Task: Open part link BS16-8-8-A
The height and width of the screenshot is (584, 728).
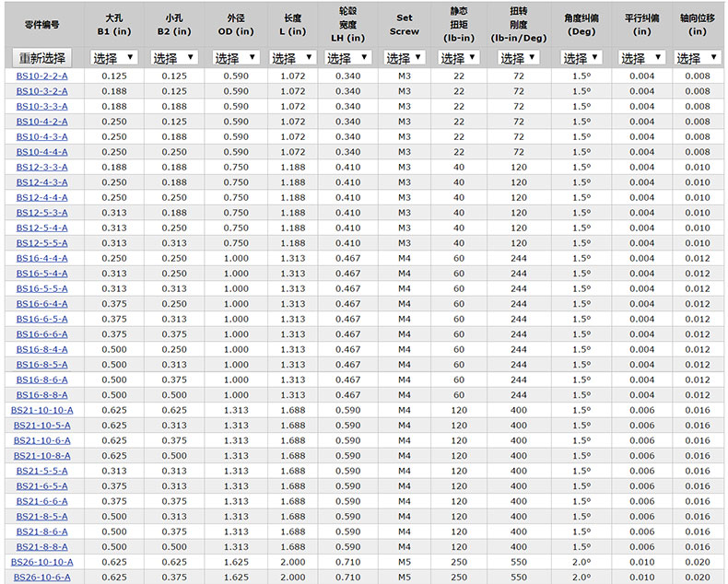Action: pyautogui.click(x=41, y=394)
